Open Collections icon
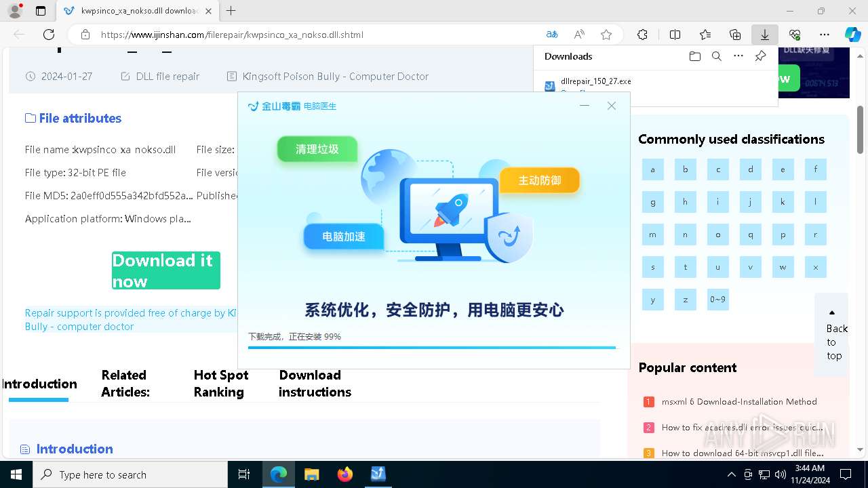The width and height of the screenshot is (868, 488). pos(735,35)
